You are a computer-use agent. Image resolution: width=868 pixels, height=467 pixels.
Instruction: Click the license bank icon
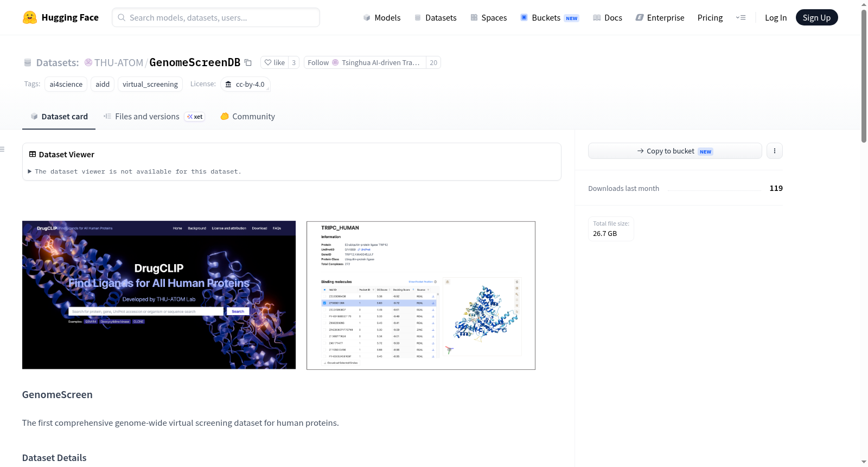coord(228,84)
